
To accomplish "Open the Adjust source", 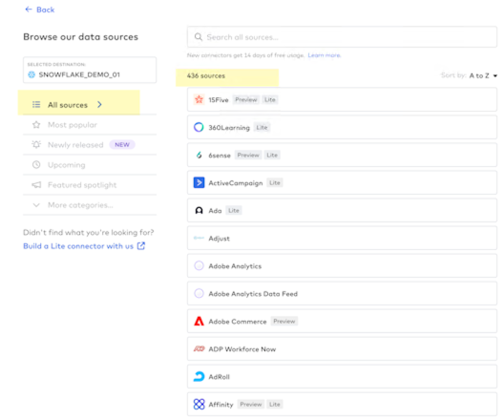I will click(x=342, y=238).
